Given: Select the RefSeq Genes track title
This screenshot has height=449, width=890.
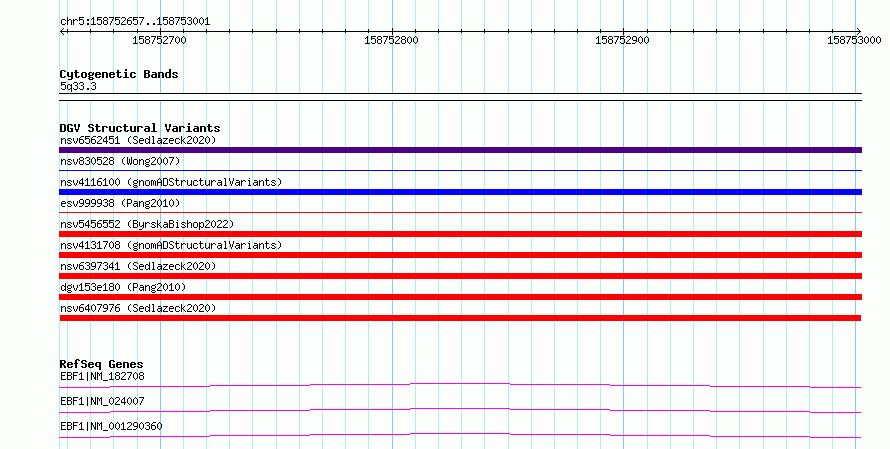Looking at the screenshot, I should click(x=101, y=364).
